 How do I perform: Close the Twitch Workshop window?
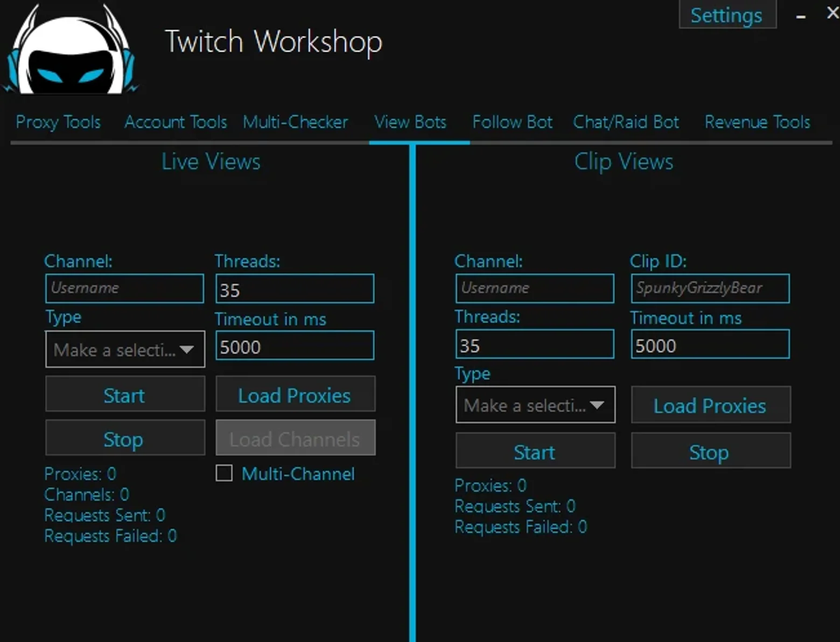(x=832, y=13)
